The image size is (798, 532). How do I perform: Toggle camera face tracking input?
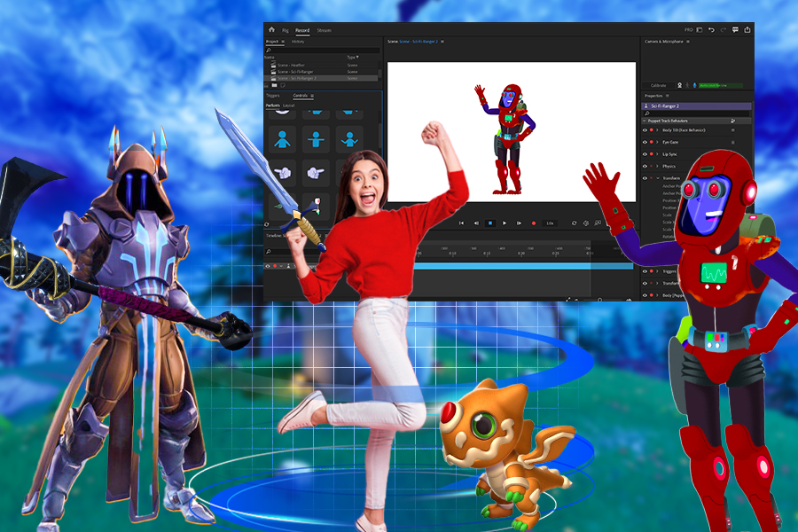[679, 85]
